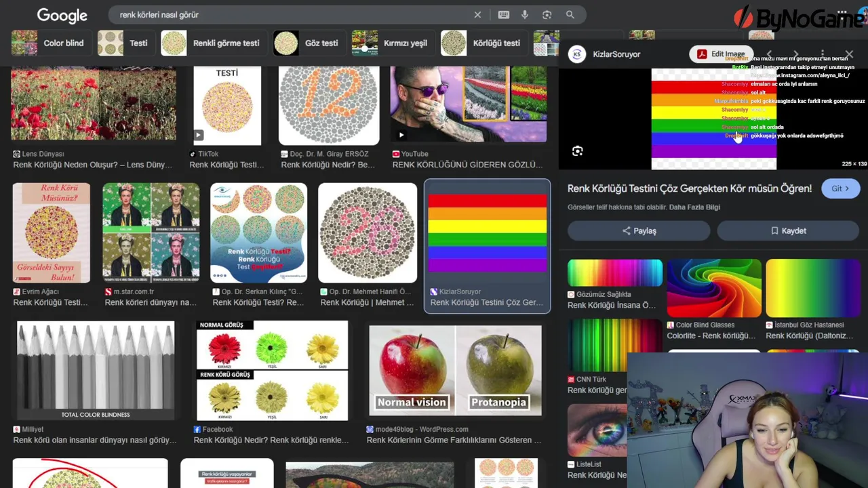Screen dimensions: 868x488
Task: Open 'Renk Körlerinin Görme Farklılıklarını Gösteren' link
Action: pyautogui.click(x=454, y=440)
